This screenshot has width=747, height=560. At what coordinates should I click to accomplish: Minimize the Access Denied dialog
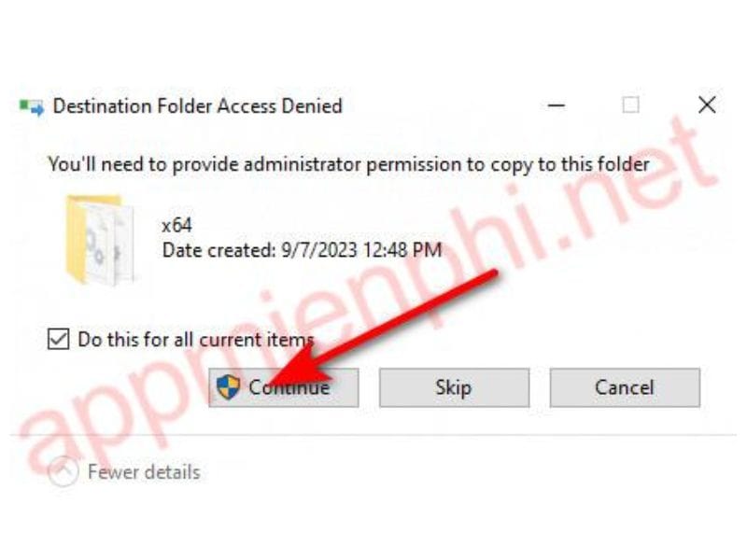[x=556, y=105]
